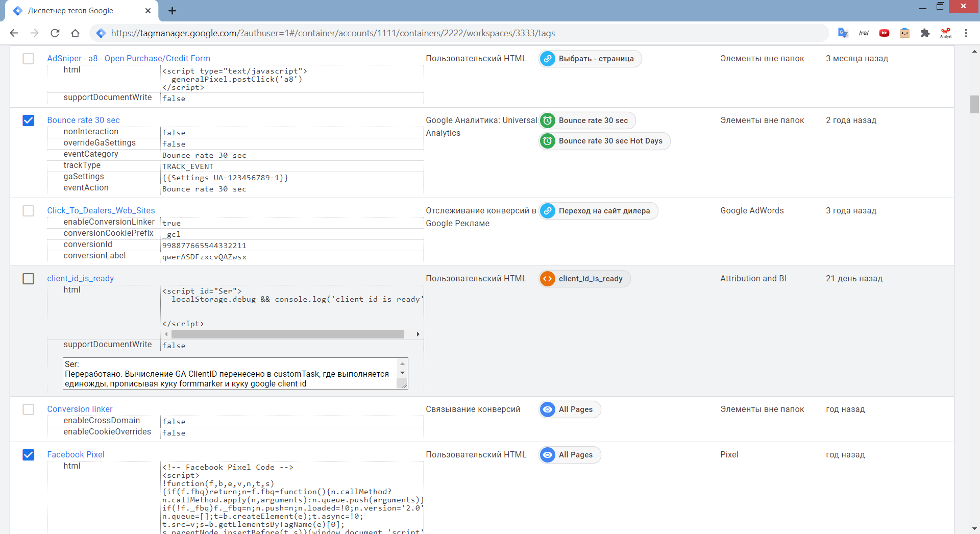Image resolution: width=980 pixels, height=534 pixels.
Task: Open the Tag Assistant extension icon
Action: click(904, 33)
